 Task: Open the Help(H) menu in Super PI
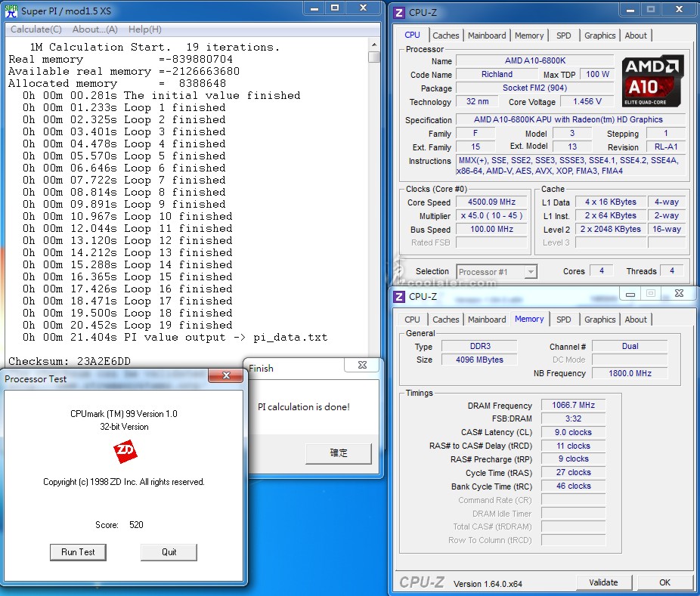[x=145, y=29]
